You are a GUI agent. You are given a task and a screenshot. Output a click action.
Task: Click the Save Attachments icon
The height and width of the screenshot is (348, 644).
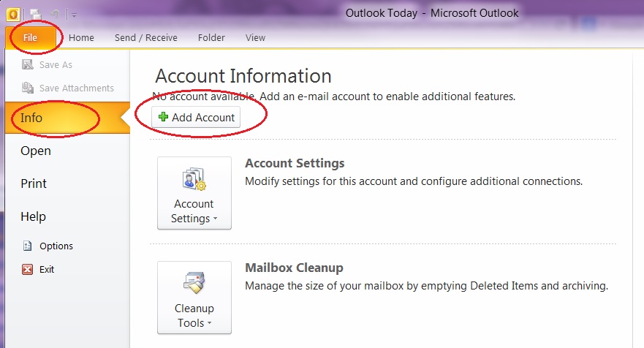coord(28,88)
